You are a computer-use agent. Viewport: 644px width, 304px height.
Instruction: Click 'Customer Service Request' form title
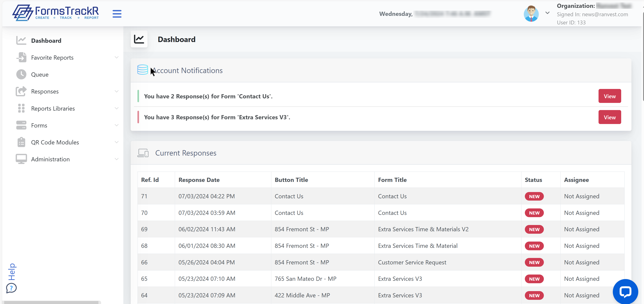[x=412, y=262]
